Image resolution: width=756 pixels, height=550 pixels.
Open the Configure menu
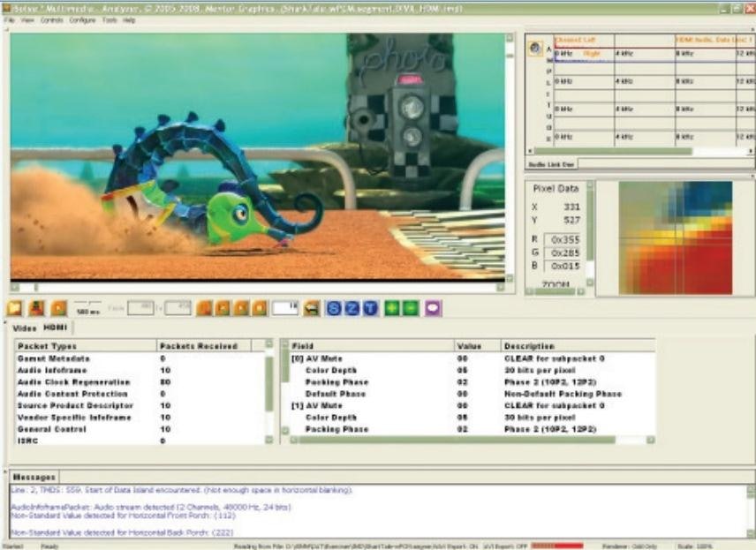82,19
